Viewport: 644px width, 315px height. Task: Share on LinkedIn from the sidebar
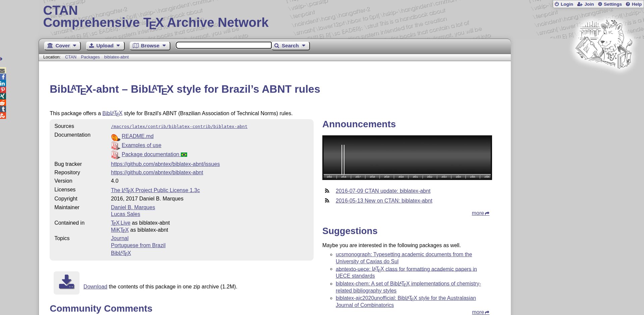(x=3, y=83)
